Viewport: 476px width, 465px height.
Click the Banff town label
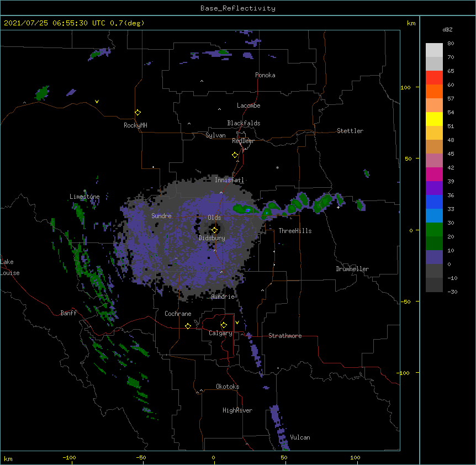(68, 313)
